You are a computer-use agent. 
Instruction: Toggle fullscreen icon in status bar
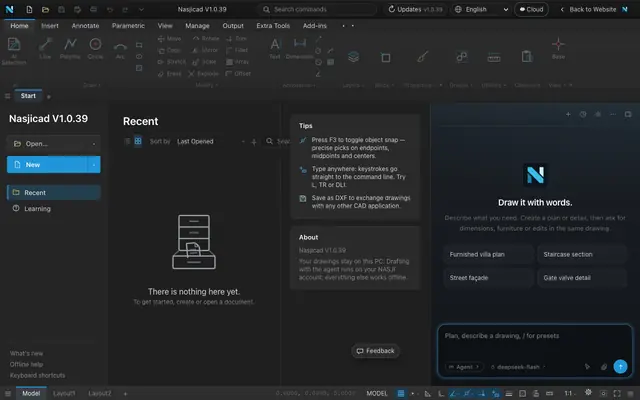pyautogui.click(x=617, y=393)
